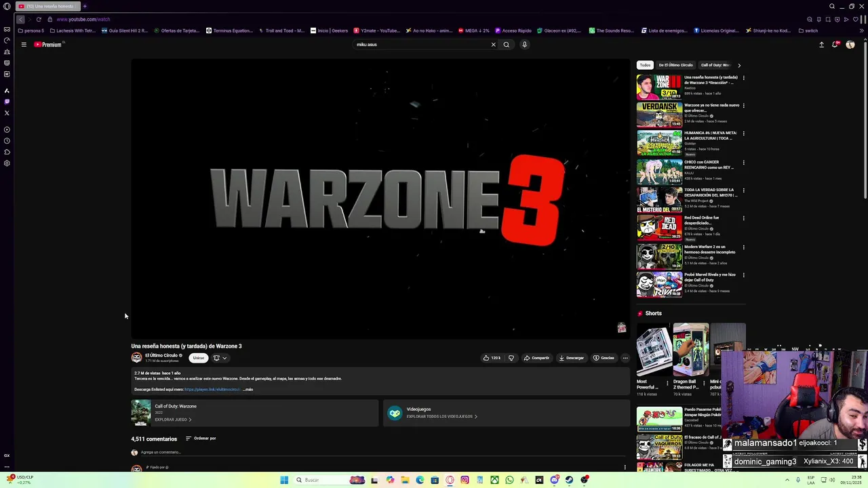Show next filter chips with arrow

[739, 65]
